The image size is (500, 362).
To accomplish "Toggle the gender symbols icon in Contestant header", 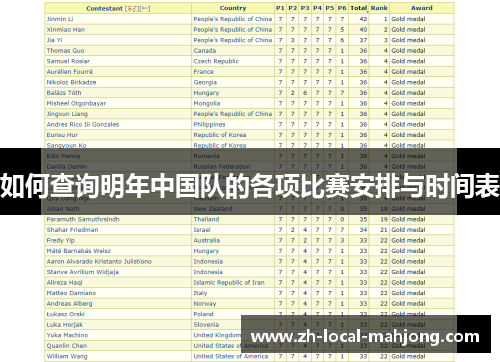I will click(x=132, y=9).
